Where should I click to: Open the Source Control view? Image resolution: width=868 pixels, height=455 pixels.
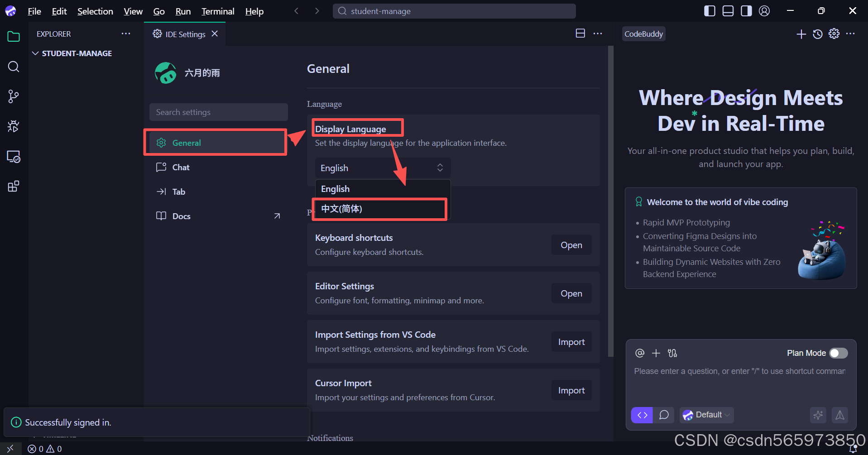tap(14, 96)
